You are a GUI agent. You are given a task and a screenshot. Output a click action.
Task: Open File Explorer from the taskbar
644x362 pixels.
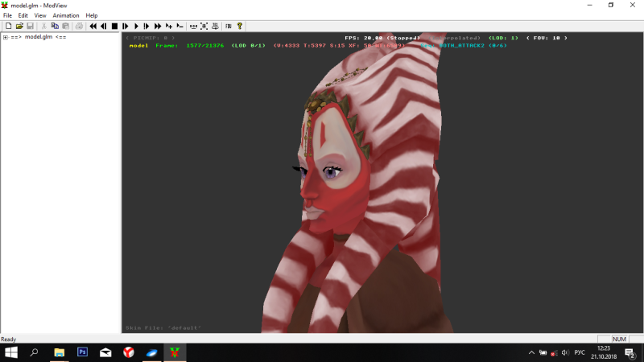[x=59, y=352]
